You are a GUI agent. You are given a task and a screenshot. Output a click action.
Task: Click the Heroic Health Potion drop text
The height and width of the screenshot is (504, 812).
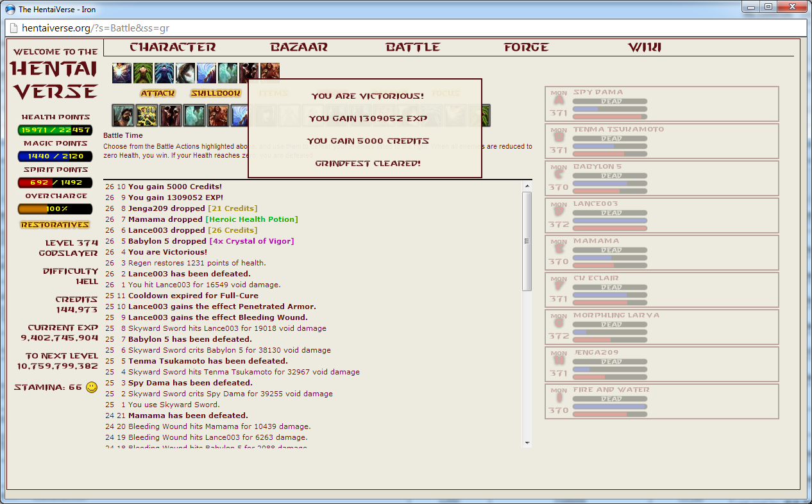click(251, 219)
